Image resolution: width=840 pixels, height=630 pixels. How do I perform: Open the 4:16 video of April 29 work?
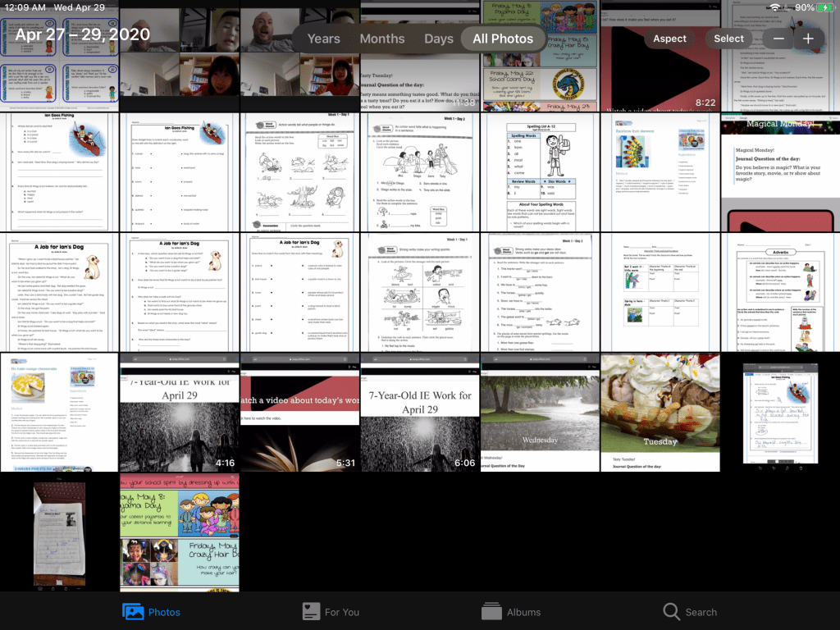click(x=180, y=413)
